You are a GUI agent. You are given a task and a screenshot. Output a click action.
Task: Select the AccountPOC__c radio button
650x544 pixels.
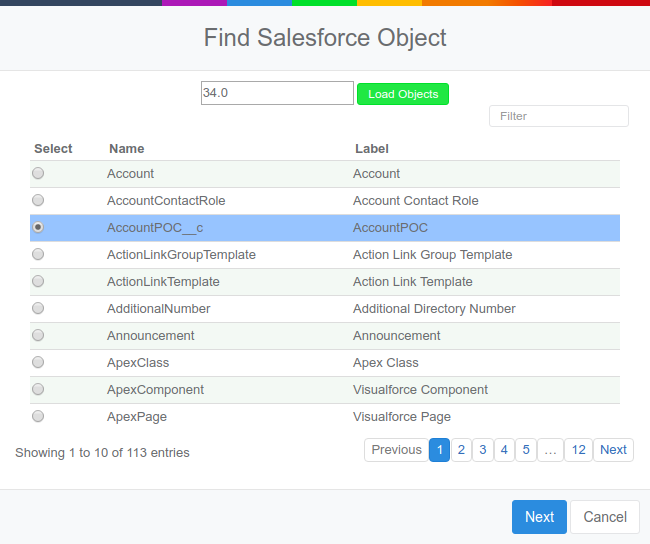(38, 227)
